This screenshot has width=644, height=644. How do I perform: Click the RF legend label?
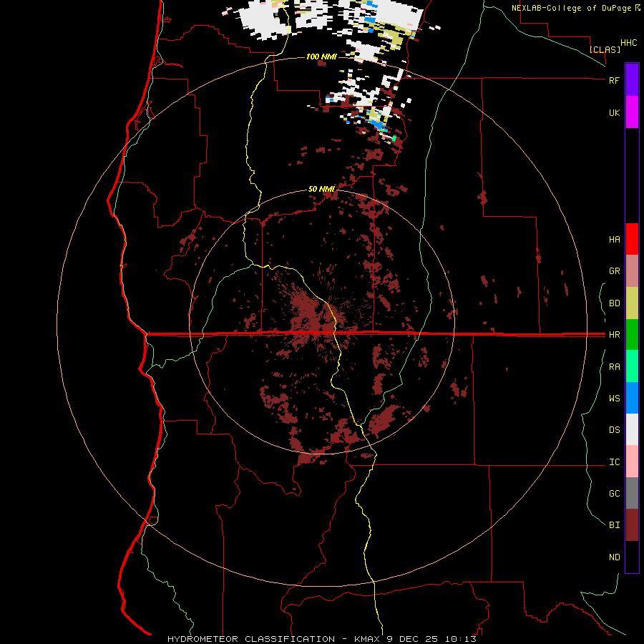pyautogui.click(x=614, y=80)
